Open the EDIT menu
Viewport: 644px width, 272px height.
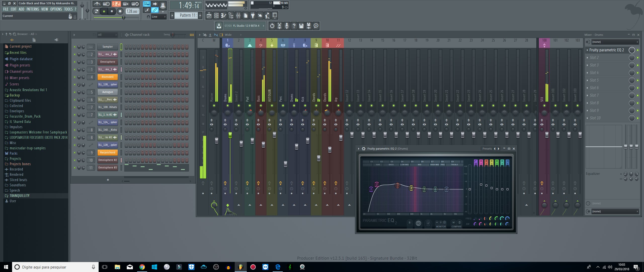[14, 9]
